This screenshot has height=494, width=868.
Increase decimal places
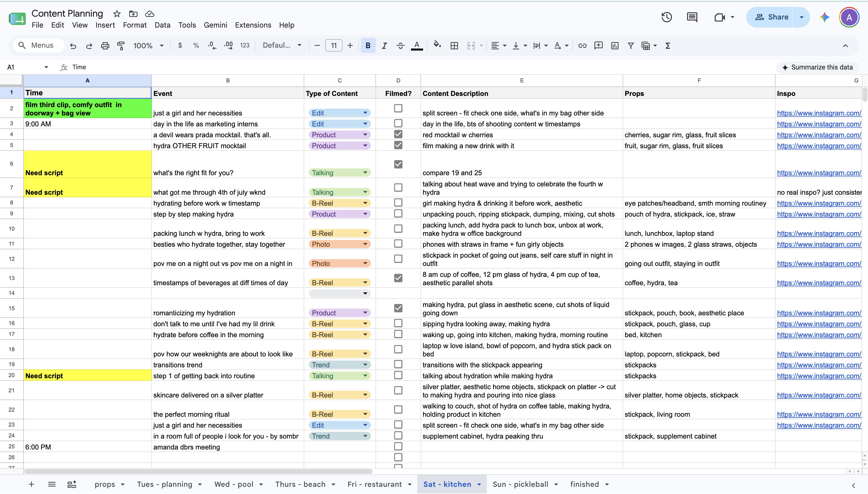(228, 45)
